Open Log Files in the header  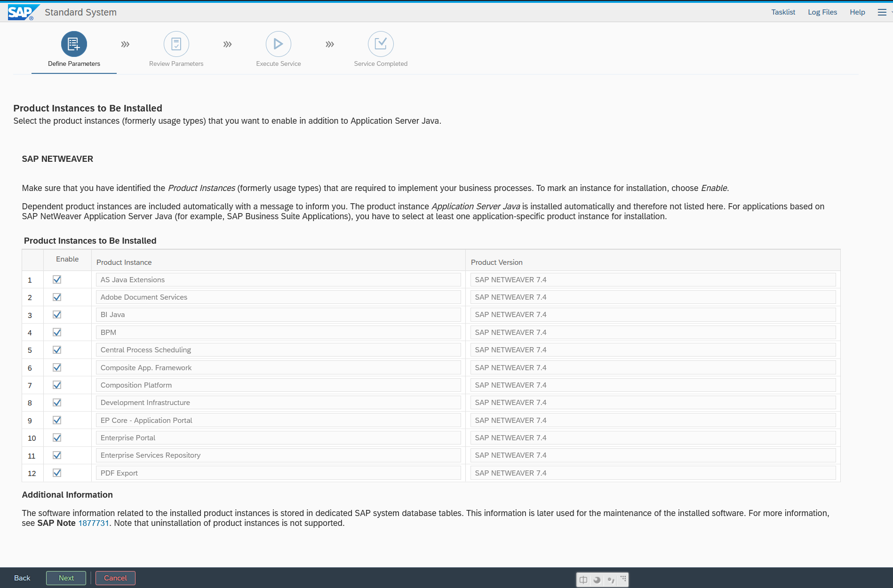pyautogui.click(x=822, y=12)
